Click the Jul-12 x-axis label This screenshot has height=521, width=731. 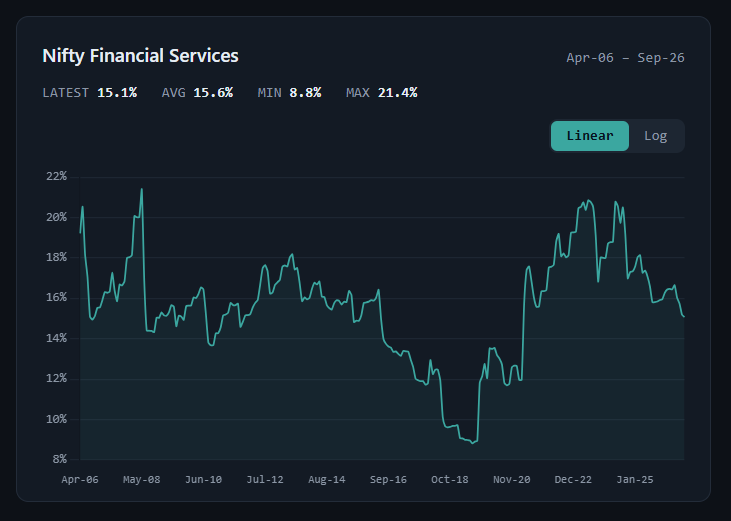pos(265,480)
